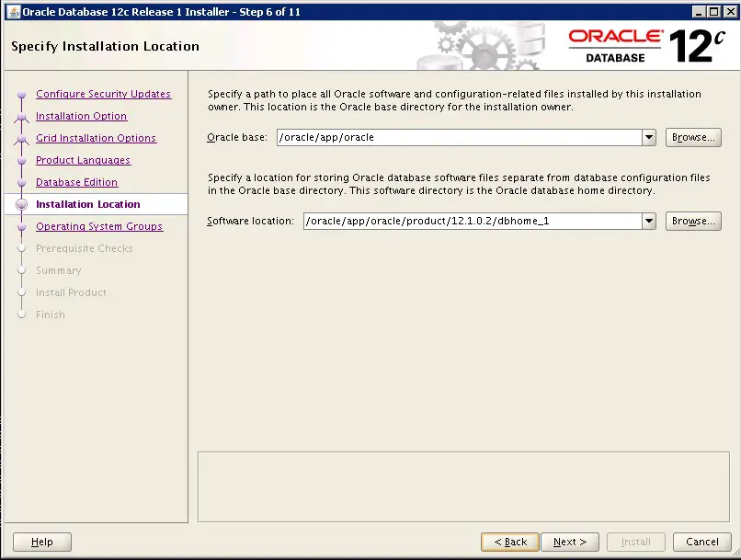Click the empty message area panel
741x560 pixels.
click(463, 486)
